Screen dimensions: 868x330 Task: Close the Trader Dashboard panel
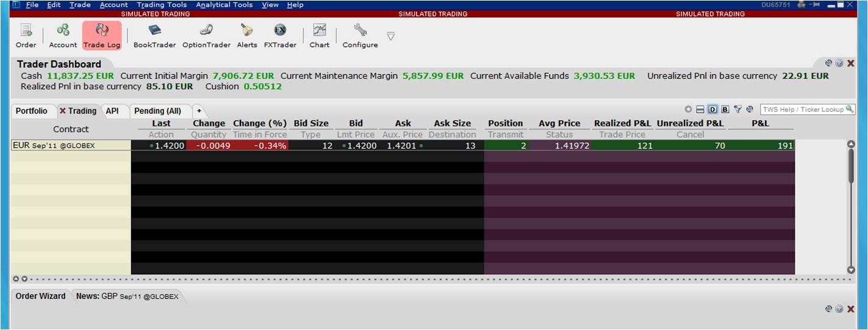[x=851, y=63]
